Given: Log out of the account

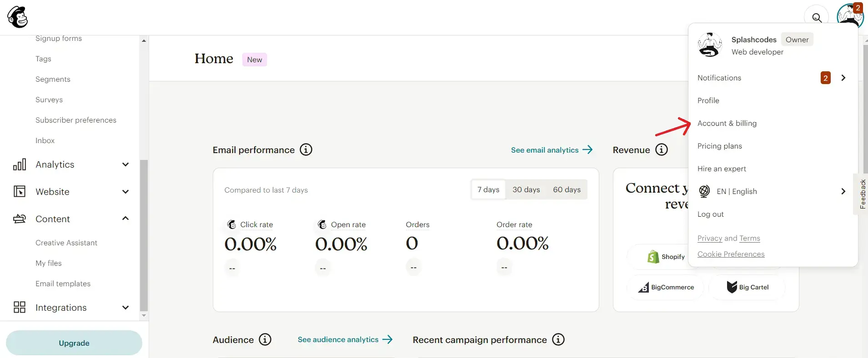Looking at the screenshot, I should (711, 214).
